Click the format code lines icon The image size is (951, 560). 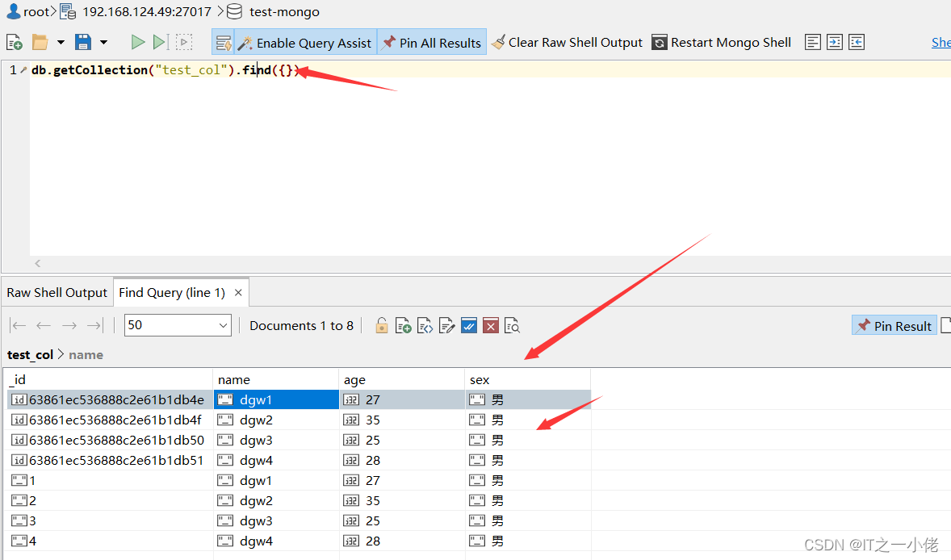(813, 42)
